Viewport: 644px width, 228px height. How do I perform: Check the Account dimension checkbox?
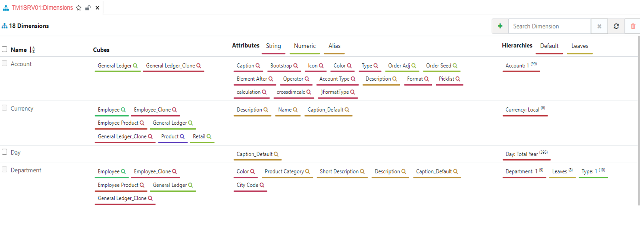tap(5, 63)
